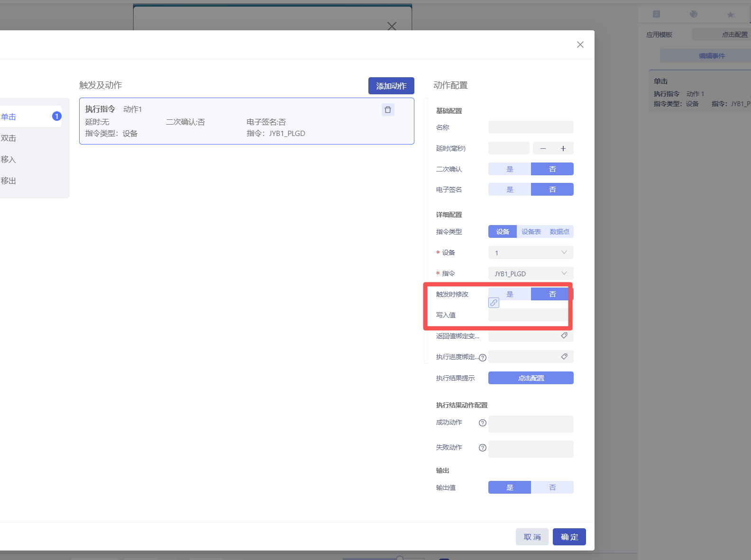This screenshot has width=751, height=560.
Task: Click tag icon in 返回值绑定变量 field
Action: pos(564,335)
